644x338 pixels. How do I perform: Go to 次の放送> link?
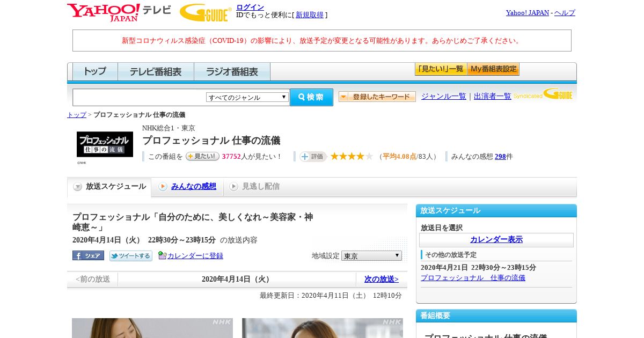pos(382,279)
